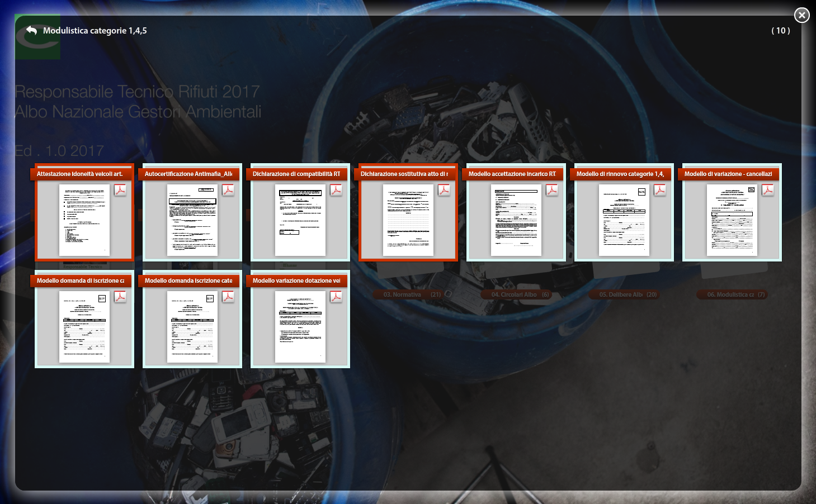Open Modello accettazione incarico RT preview
This screenshot has height=504, width=816.
(516, 220)
